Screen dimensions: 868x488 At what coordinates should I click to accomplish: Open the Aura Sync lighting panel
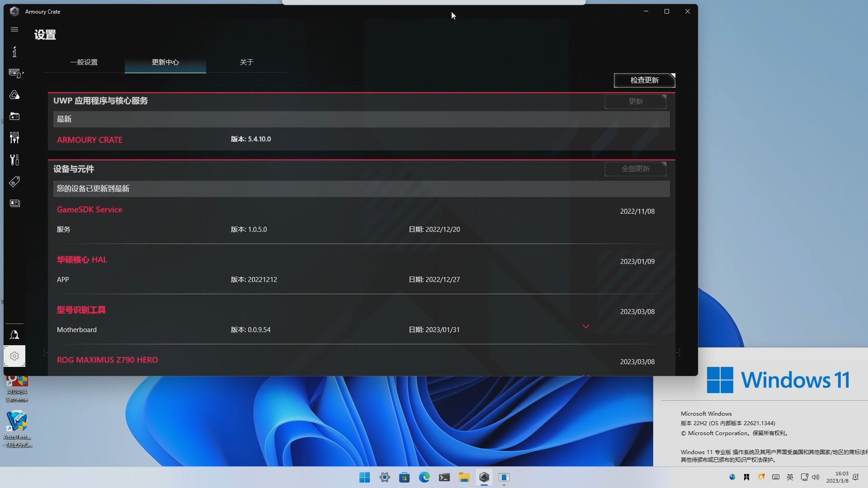tap(14, 95)
